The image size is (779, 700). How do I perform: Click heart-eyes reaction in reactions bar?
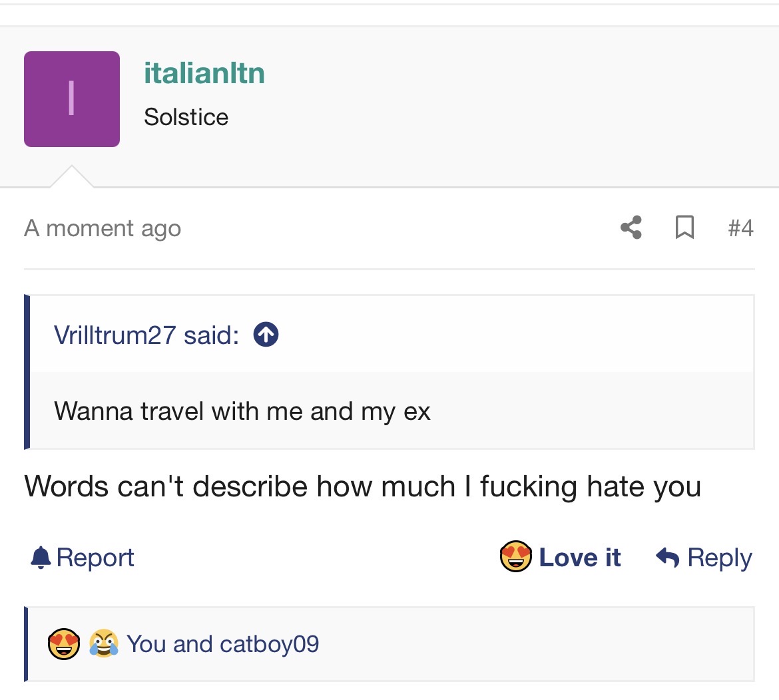pos(64,644)
